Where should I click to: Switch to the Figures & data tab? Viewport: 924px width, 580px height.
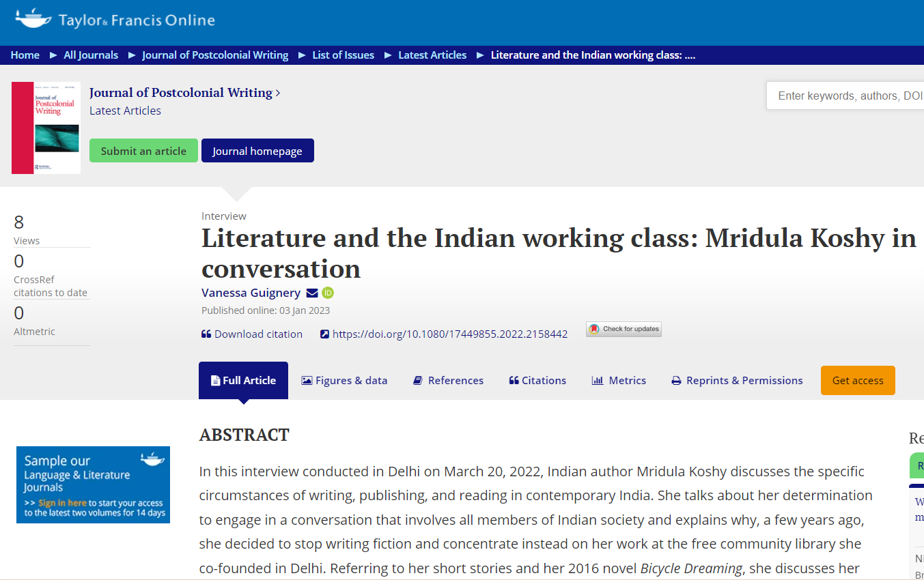tap(344, 380)
